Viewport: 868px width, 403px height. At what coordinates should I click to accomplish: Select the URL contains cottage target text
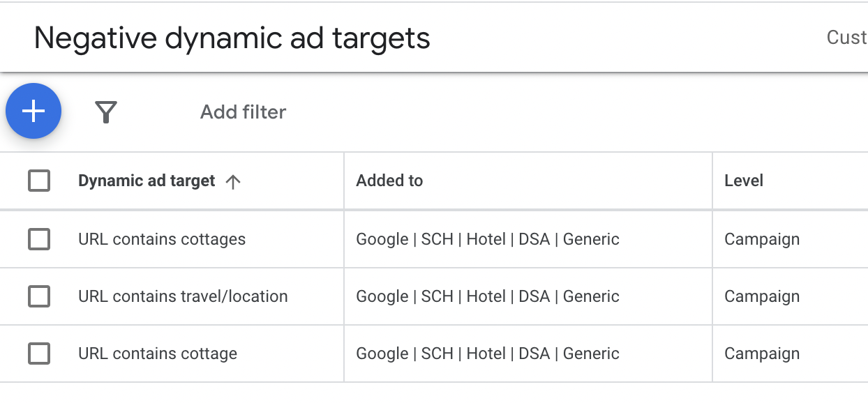point(158,353)
